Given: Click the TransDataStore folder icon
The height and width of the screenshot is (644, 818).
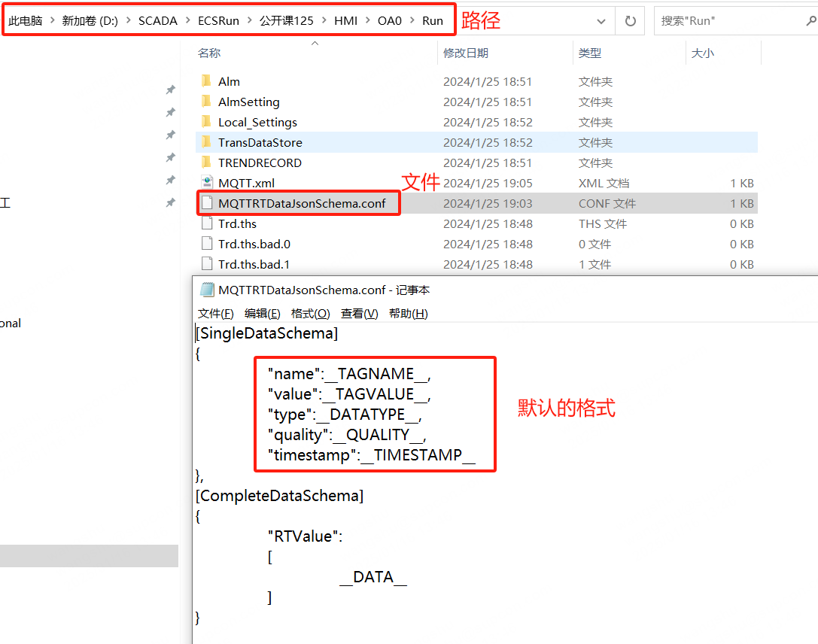Looking at the screenshot, I should tap(207, 142).
